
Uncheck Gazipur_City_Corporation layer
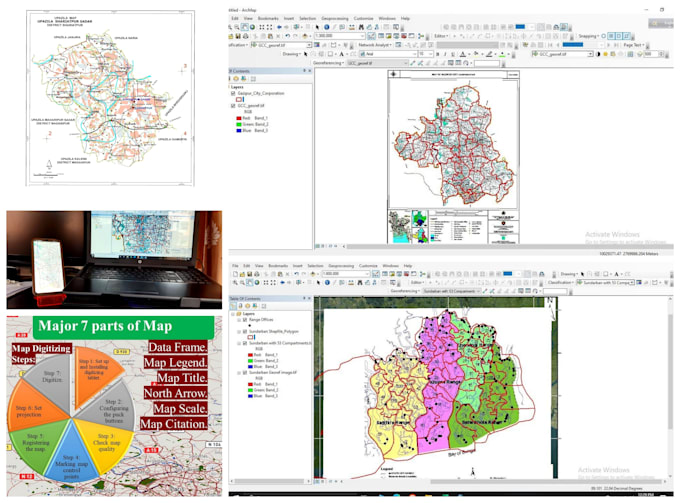(x=233, y=93)
